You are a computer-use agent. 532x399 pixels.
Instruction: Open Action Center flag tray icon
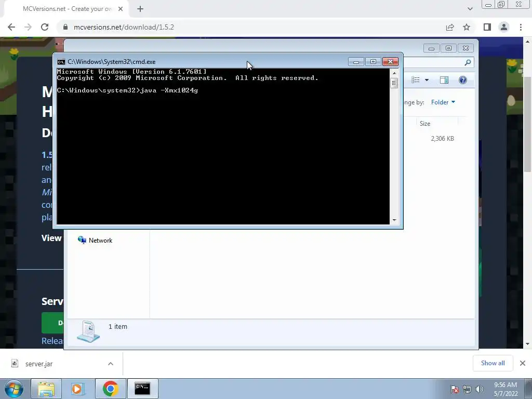(455, 389)
